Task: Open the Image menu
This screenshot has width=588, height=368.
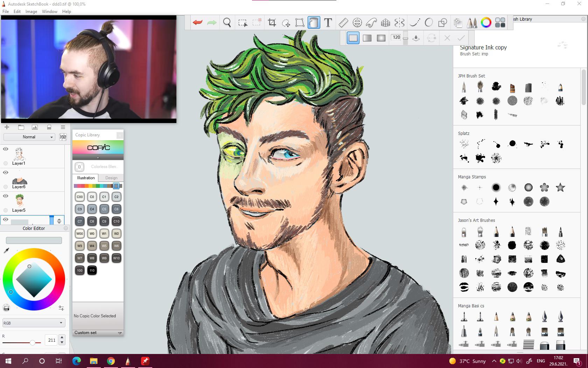Action: point(31,11)
